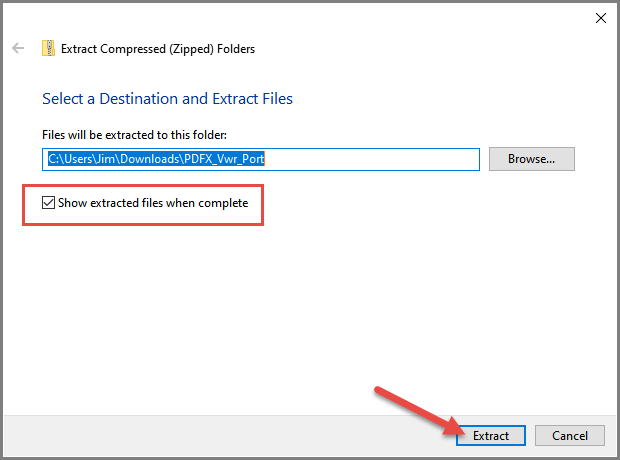Close the extraction dialog with the X
The height and width of the screenshot is (460, 620).
coord(601,18)
